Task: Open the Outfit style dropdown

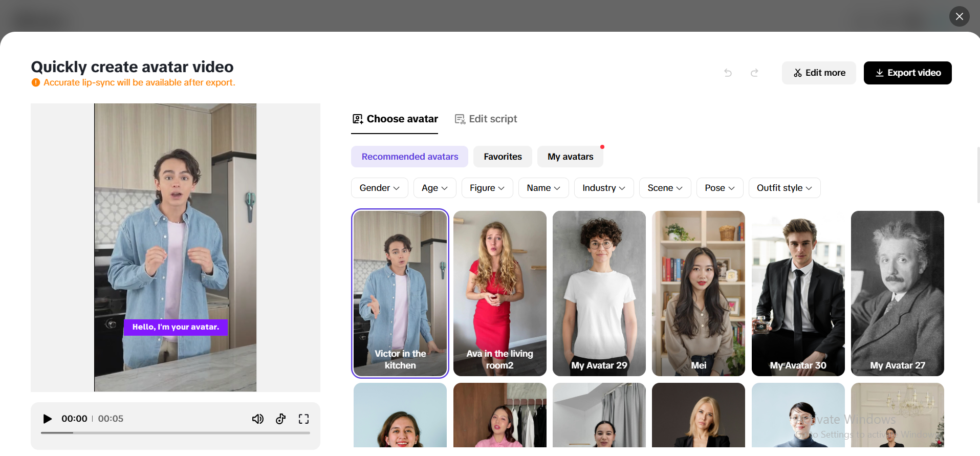Action: 784,188
